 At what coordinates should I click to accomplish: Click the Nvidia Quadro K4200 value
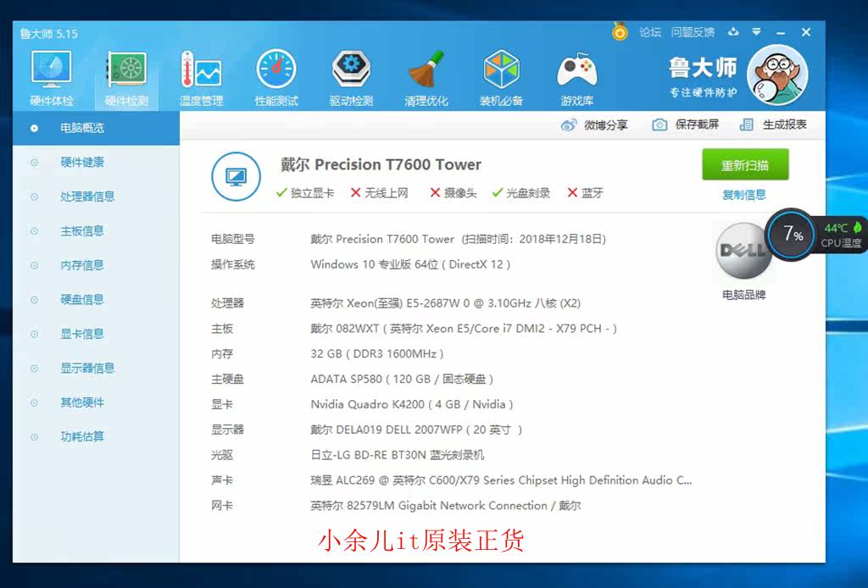tap(412, 404)
